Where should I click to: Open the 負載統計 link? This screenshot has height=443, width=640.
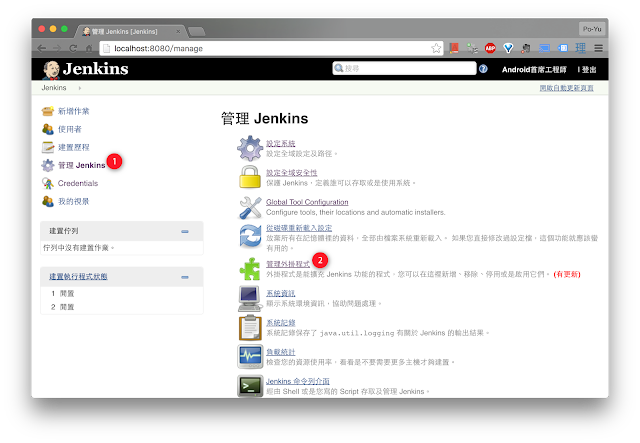pyautogui.click(x=280, y=352)
